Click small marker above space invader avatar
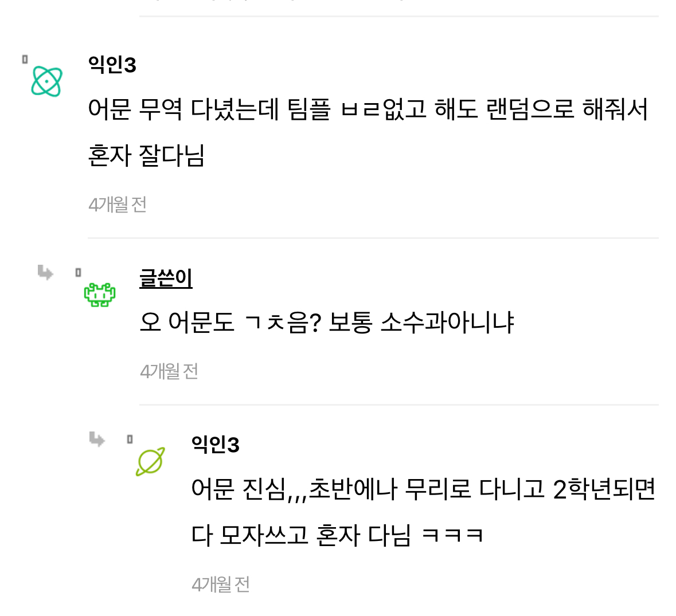 tap(78, 273)
